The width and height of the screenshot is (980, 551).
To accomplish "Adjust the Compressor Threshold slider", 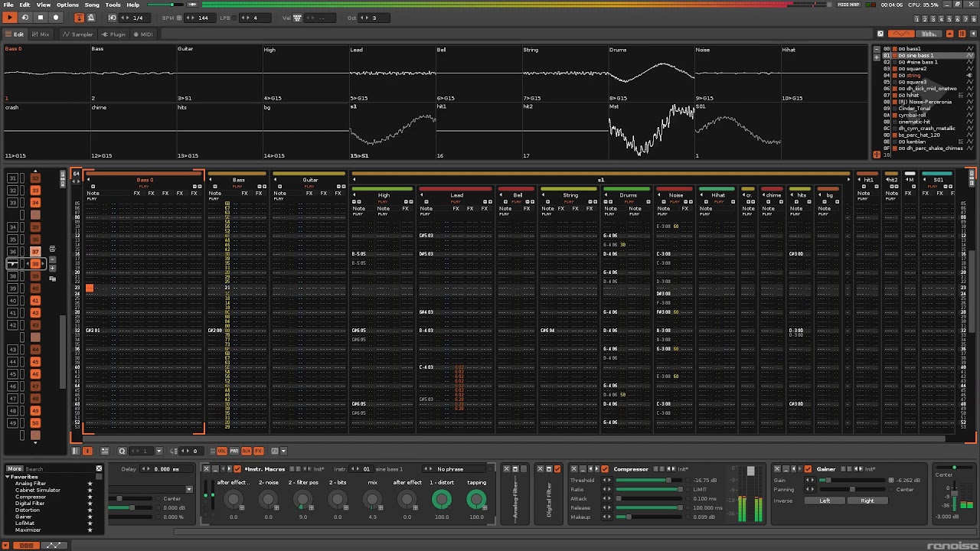I will [648, 480].
